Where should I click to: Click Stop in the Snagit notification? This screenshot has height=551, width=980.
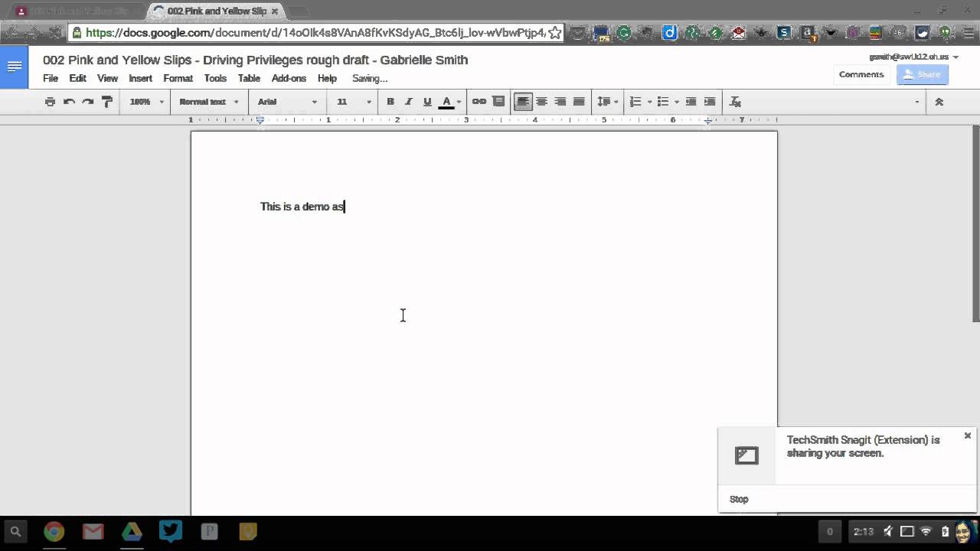[x=739, y=499]
